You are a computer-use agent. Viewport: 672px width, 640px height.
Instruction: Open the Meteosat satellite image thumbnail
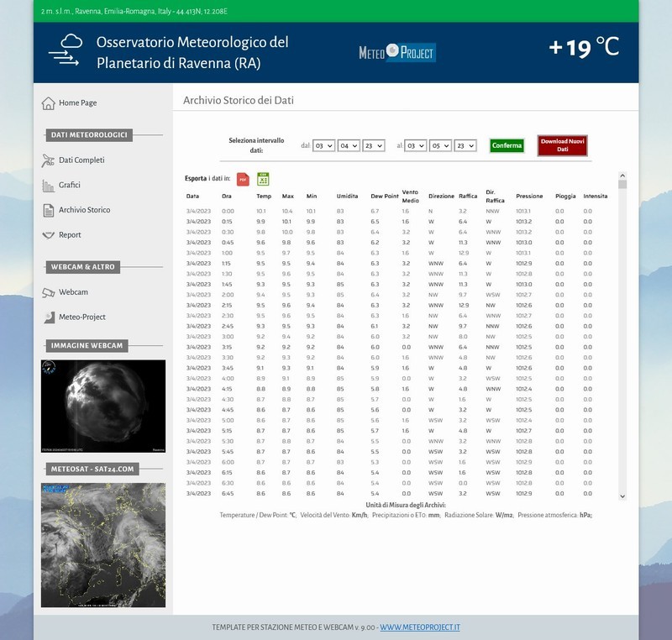[103, 544]
